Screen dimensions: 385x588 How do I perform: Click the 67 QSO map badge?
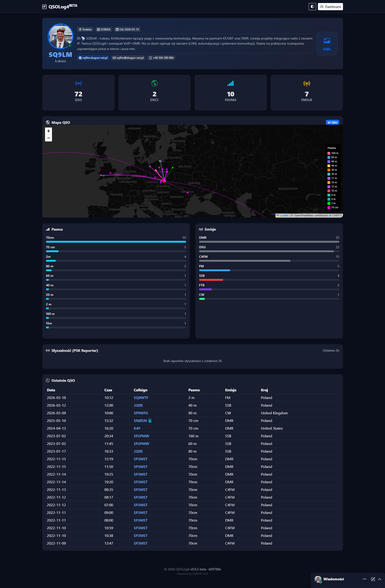point(332,122)
